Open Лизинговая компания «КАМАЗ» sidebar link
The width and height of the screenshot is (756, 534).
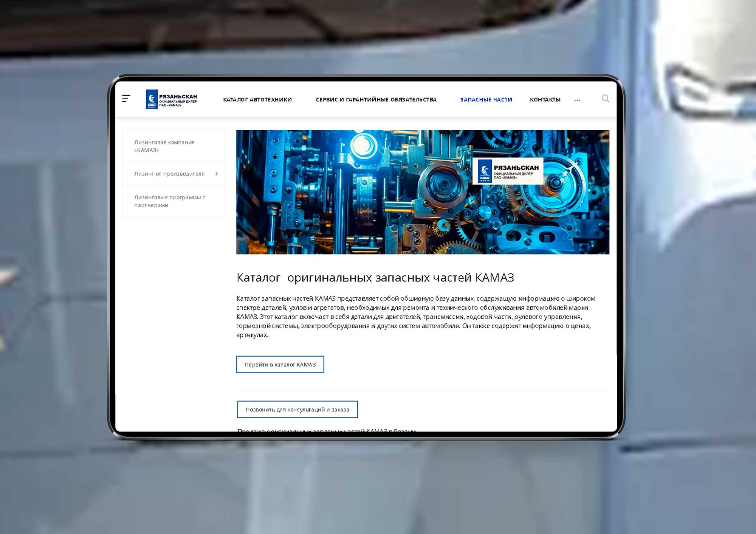[174, 146]
